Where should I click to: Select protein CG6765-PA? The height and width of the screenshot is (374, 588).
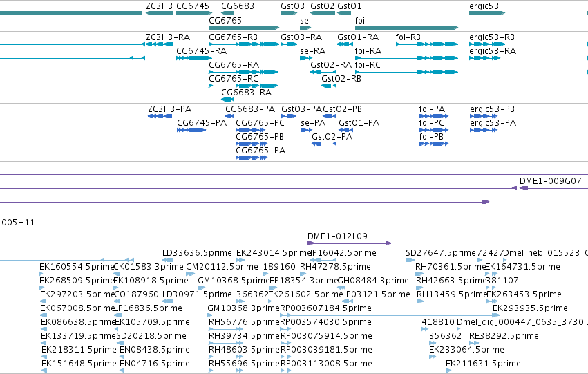point(260,151)
